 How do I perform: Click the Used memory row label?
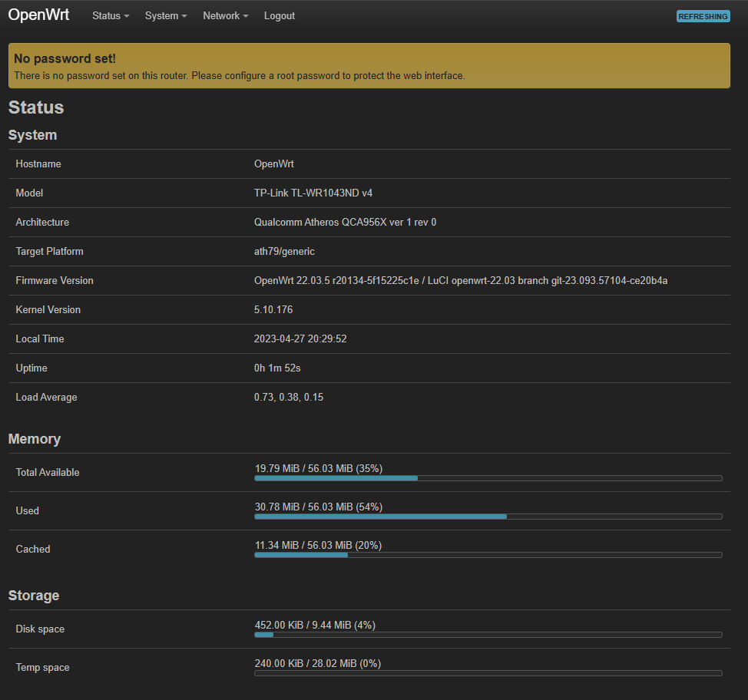[x=27, y=510]
